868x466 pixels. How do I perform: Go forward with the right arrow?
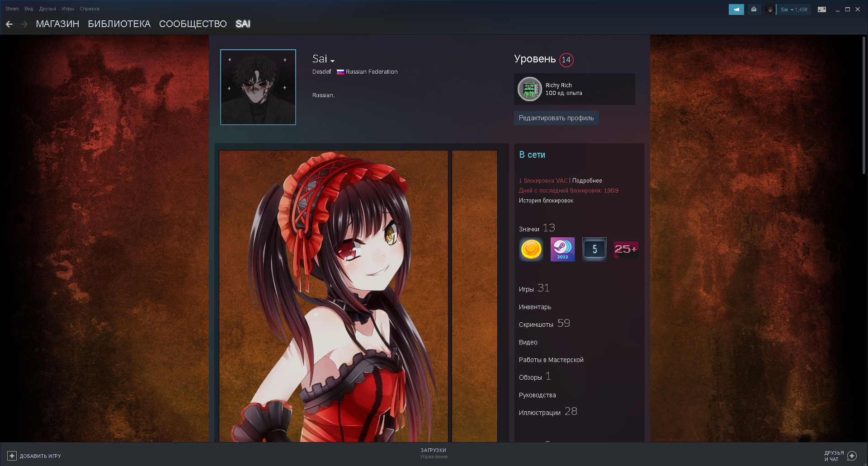(24, 24)
